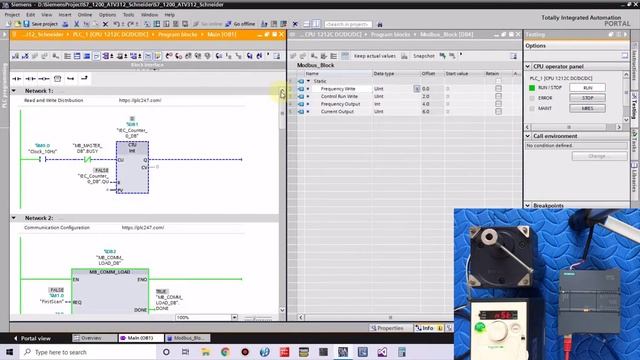Toggle Retain checkbox for Frequency Output

498,104
